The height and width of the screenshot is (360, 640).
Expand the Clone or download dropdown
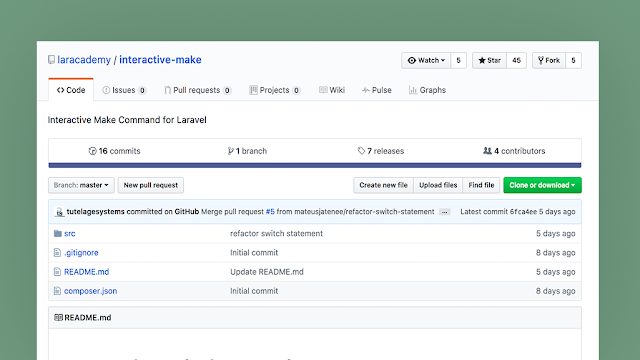point(542,185)
